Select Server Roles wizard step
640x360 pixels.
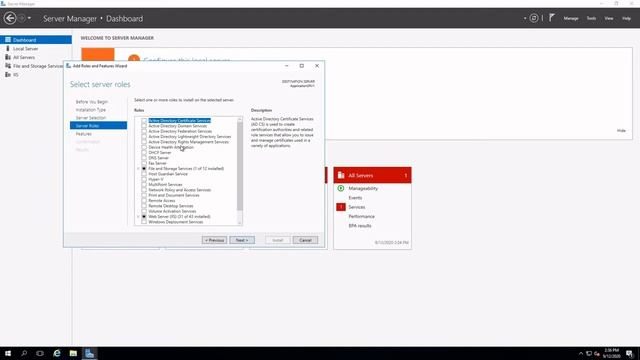pos(98,126)
